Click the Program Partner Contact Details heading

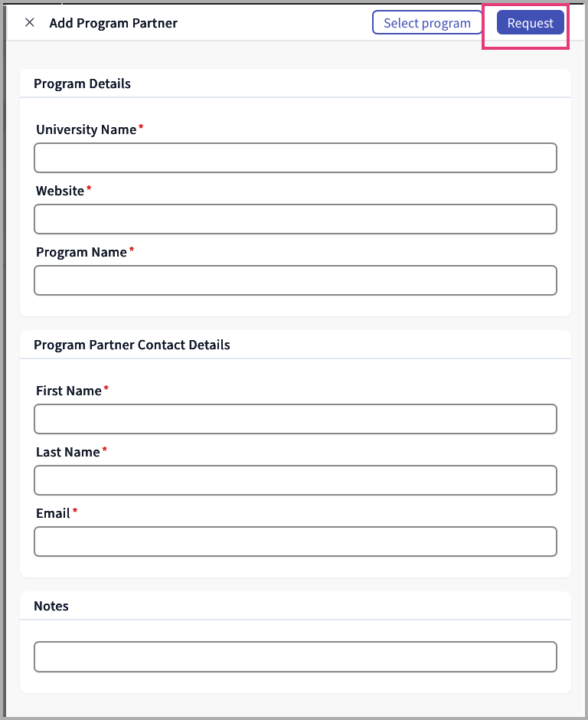132,345
